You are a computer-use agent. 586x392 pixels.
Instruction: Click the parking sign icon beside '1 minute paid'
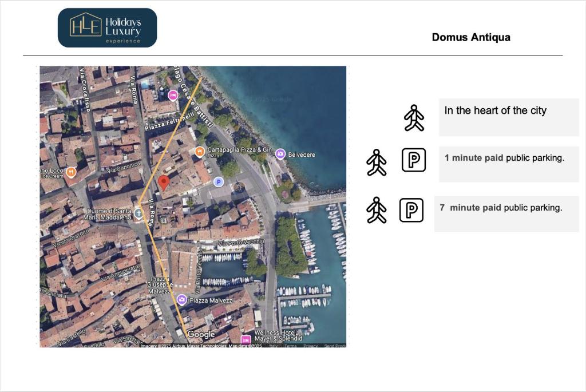(x=414, y=160)
